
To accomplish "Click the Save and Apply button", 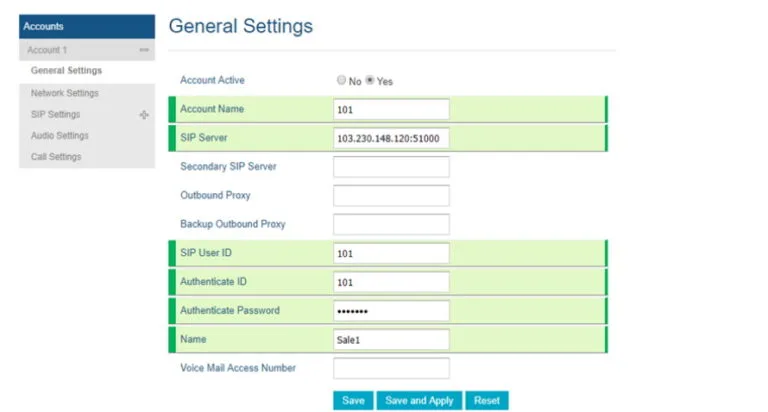I will click(x=419, y=400).
